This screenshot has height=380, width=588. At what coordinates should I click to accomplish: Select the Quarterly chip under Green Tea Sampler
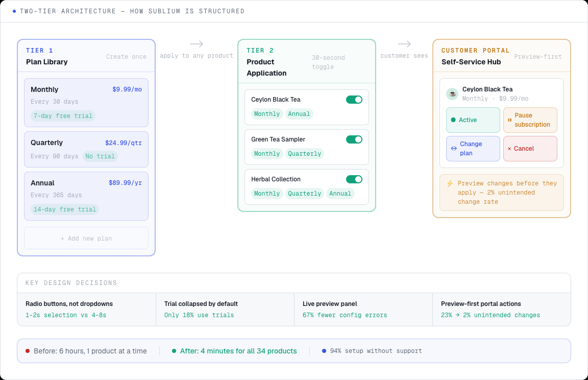(304, 153)
